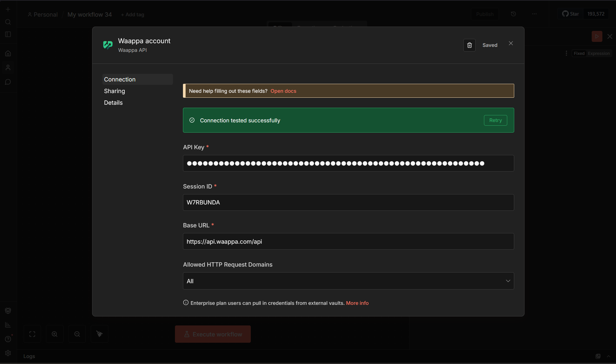Viewport: 616px width, 364px height.
Task: Select Expression mode toggle
Action: coord(599,53)
